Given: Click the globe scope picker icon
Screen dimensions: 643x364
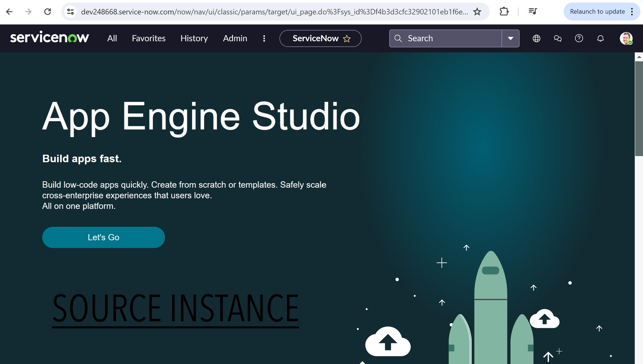Looking at the screenshot, I should (536, 38).
